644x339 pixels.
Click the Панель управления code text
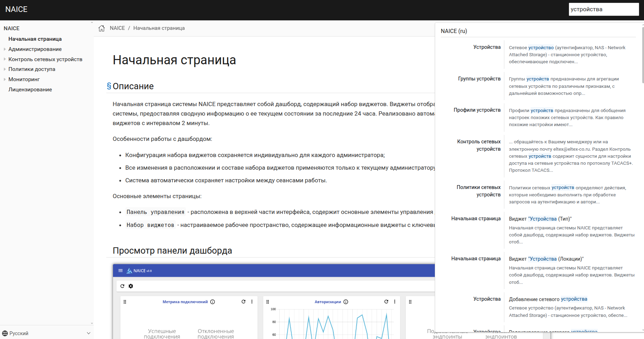coord(155,212)
